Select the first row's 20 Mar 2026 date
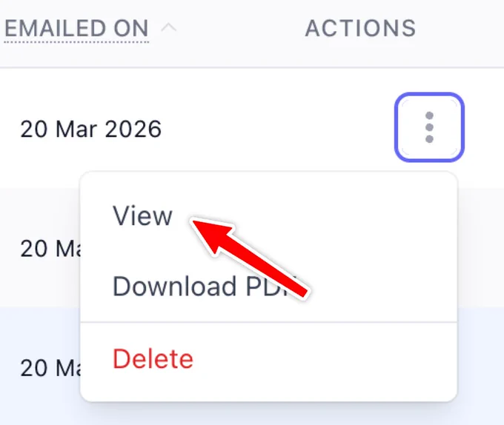The height and width of the screenshot is (425, 504). pyautogui.click(x=91, y=129)
